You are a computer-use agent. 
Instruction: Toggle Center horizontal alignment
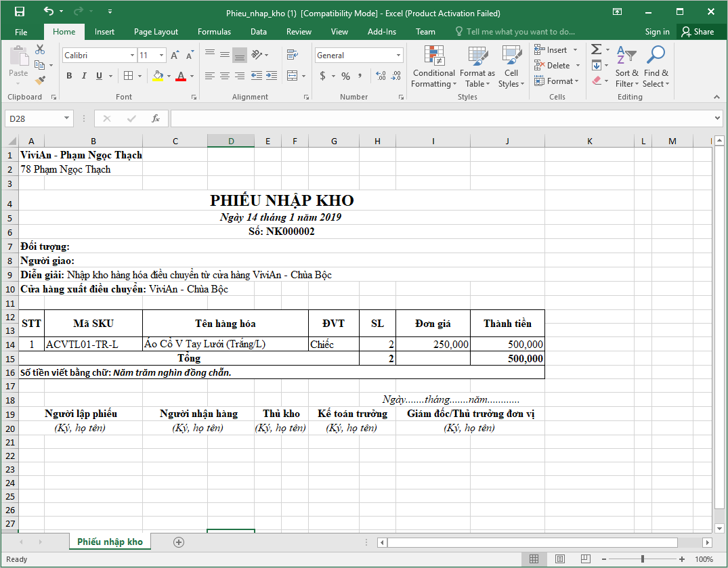tap(225, 76)
